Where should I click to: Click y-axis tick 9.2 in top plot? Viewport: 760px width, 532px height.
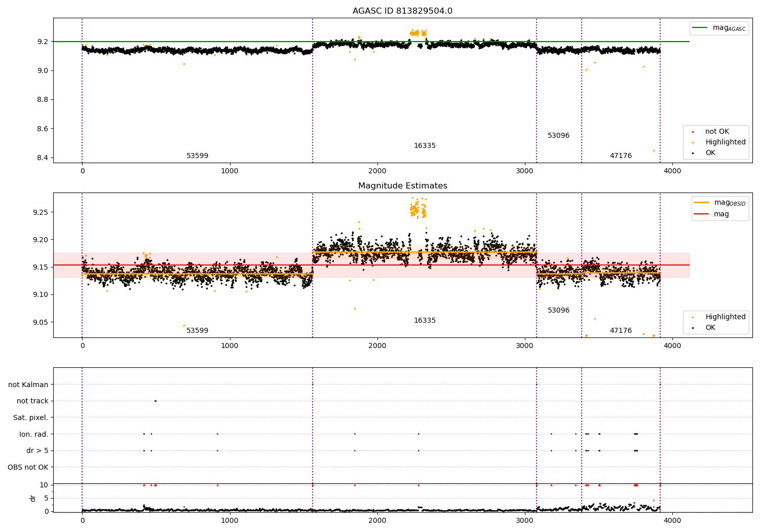point(43,42)
